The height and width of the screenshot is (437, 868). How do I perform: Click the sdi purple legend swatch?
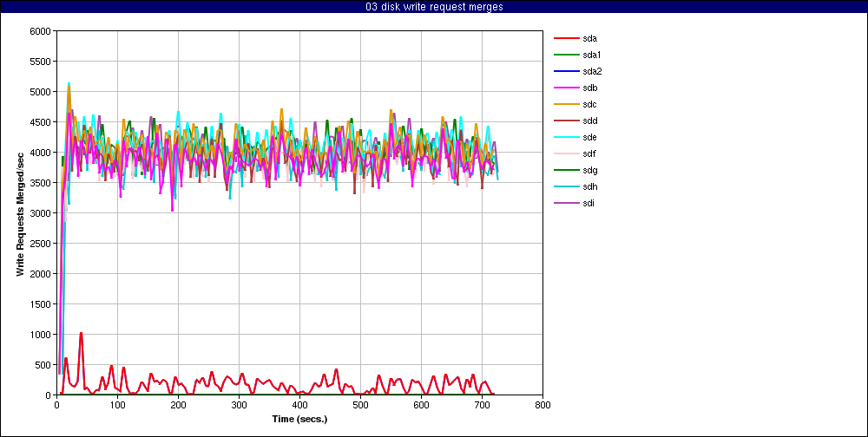click(566, 203)
